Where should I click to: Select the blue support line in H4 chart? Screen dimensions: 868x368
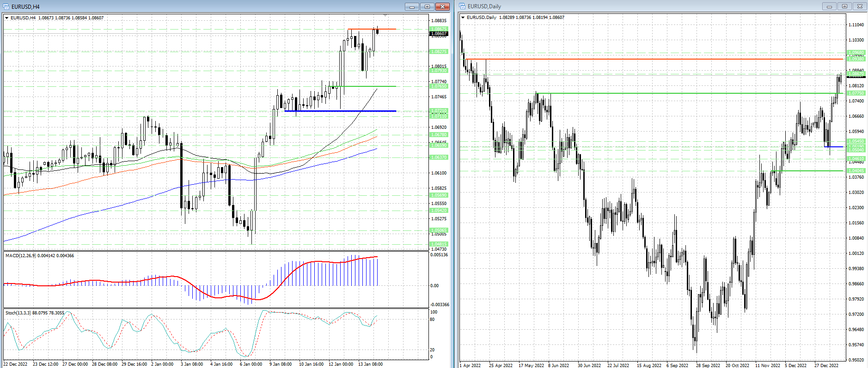(x=340, y=111)
